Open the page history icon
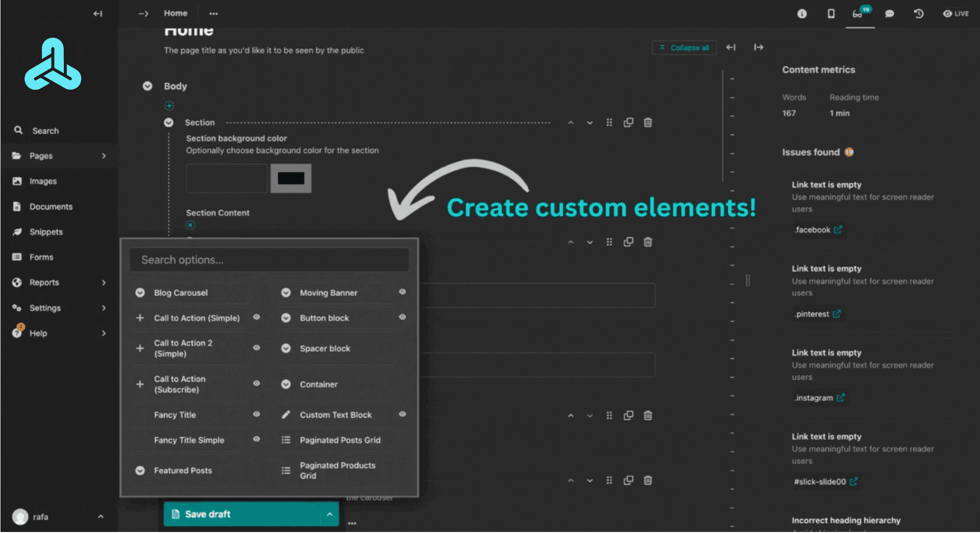Image resolution: width=980 pixels, height=533 pixels. [x=918, y=14]
